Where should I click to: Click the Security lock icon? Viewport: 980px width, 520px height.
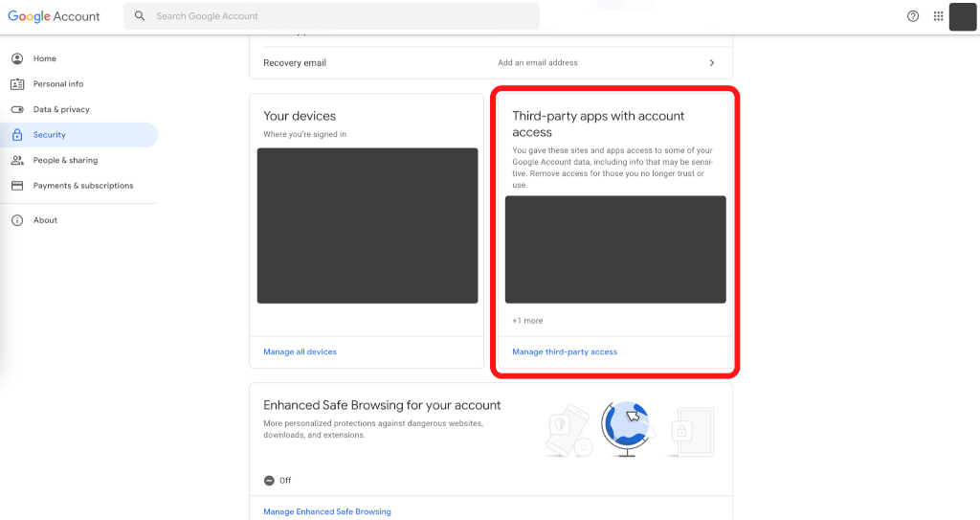17,135
